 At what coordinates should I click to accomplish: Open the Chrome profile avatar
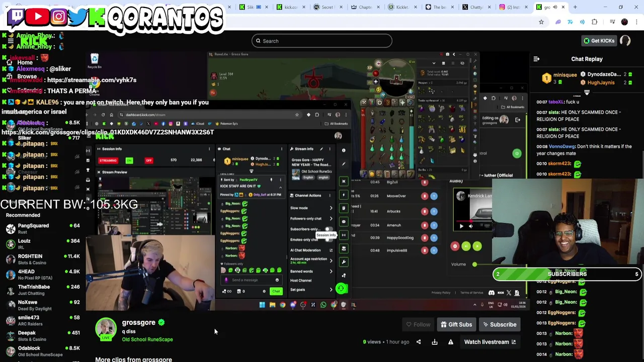point(624,22)
